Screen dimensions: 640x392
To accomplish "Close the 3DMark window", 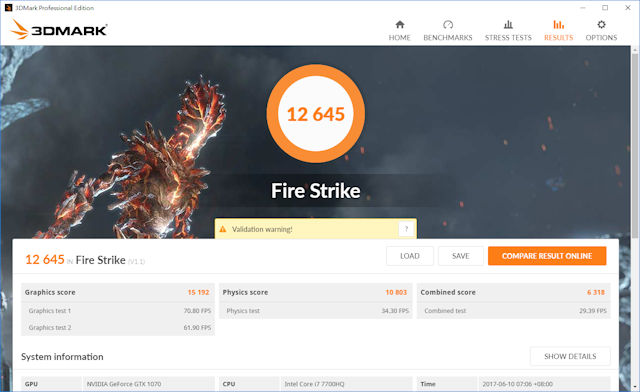I will point(628,8).
